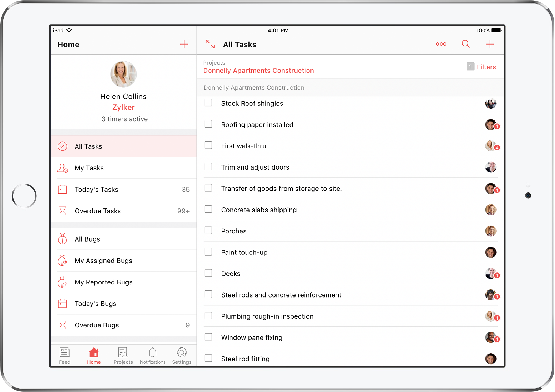Click assignee avatar for First walk-thru
This screenshot has width=555, height=392.
coord(491,146)
